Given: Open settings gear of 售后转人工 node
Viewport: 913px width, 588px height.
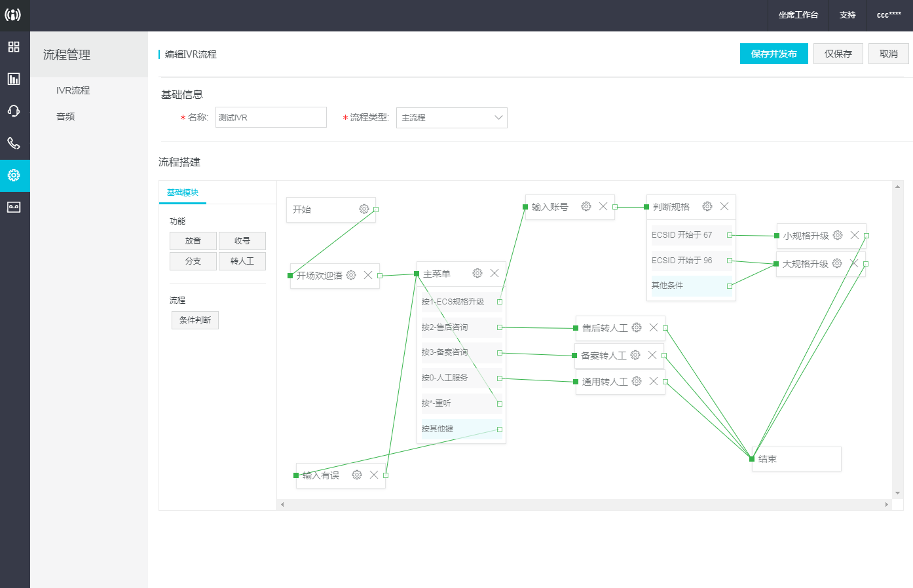Looking at the screenshot, I should [x=637, y=327].
